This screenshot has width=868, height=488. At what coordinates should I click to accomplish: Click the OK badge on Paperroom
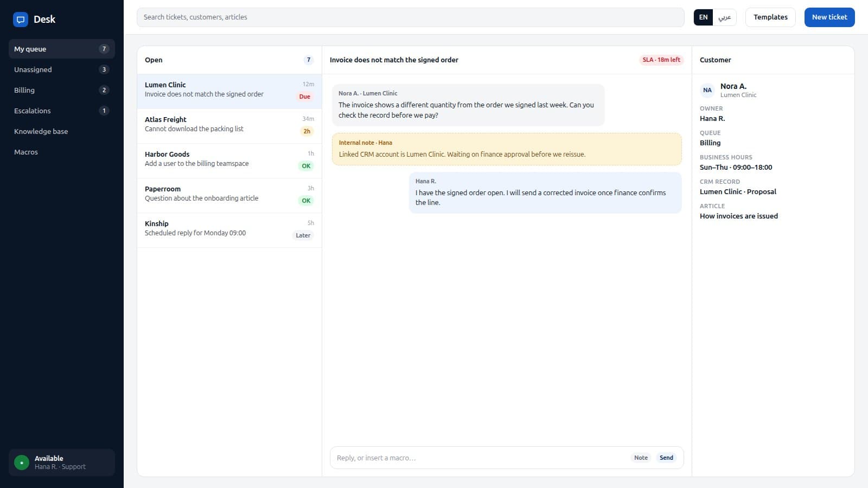tap(306, 201)
